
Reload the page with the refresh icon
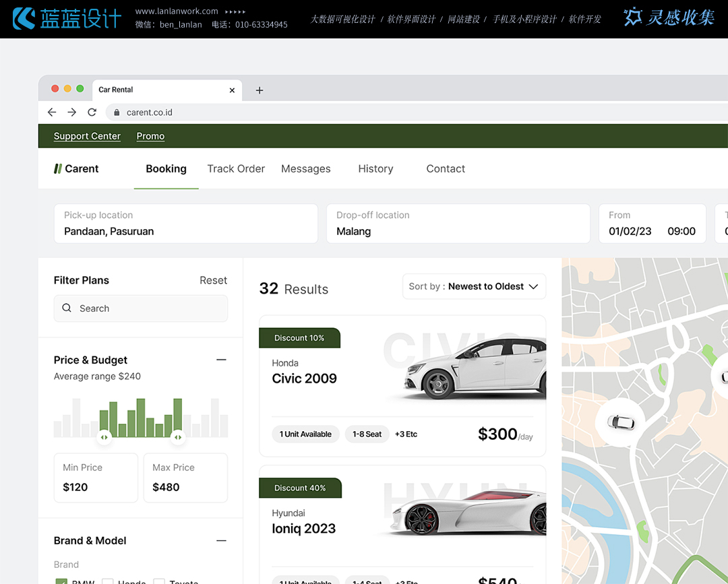(92, 112)
